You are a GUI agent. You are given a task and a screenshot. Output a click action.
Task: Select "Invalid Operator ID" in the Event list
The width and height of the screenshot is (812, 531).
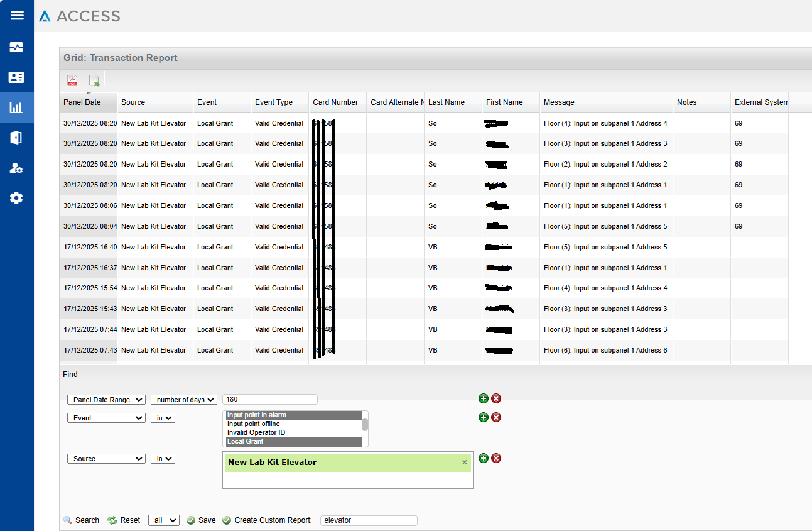[x=293, y=432]
